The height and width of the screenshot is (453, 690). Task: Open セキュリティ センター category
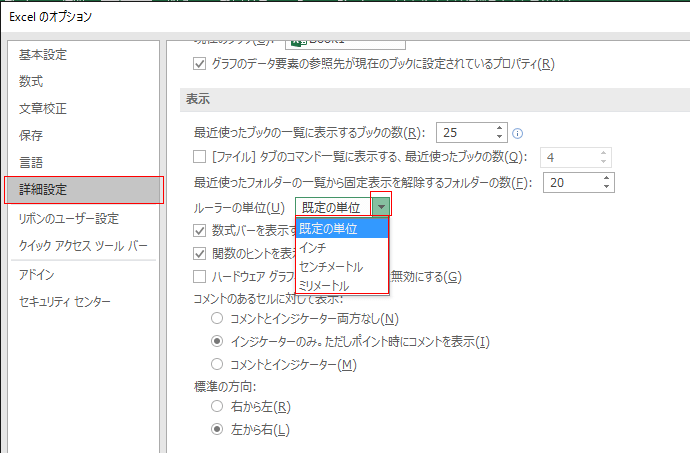[65, 302]
